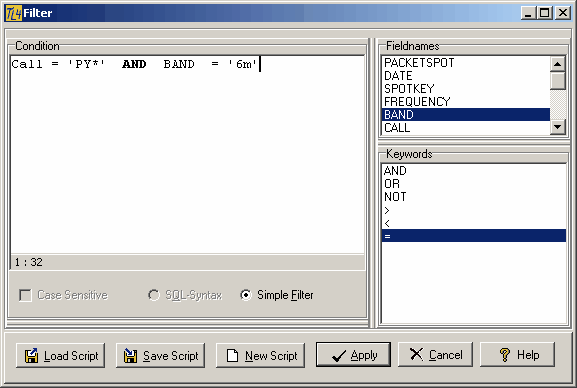Image resolution: width=577 pixels, height=388 pixels.
Task: Choose the equals sign keyword
Action: 474,236
